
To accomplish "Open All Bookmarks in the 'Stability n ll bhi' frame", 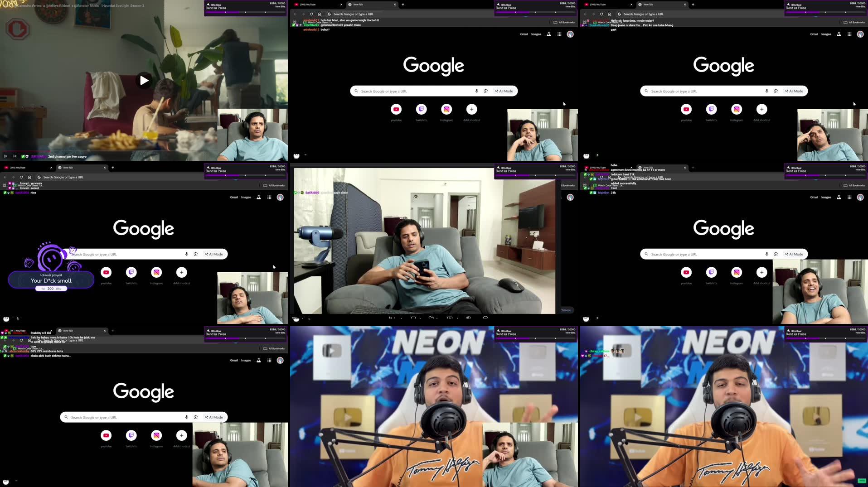I will [274, 348].
